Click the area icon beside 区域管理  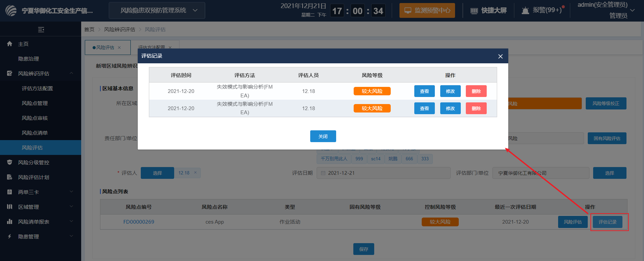point(9,207)
